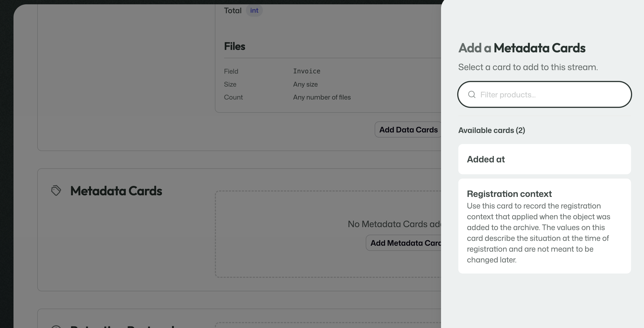Click the Files section heading
The height and width of the screenshot is (328, 644).
[x=235, y=46]
